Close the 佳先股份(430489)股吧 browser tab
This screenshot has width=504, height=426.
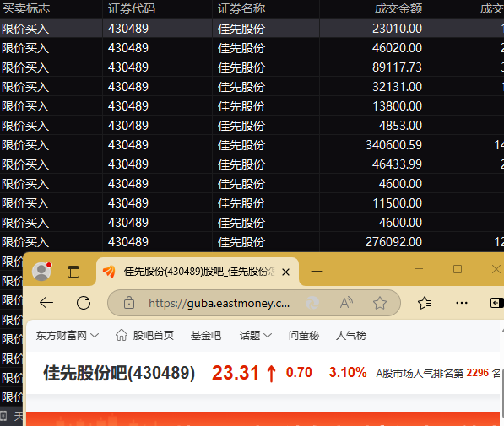tap(285, 272)
